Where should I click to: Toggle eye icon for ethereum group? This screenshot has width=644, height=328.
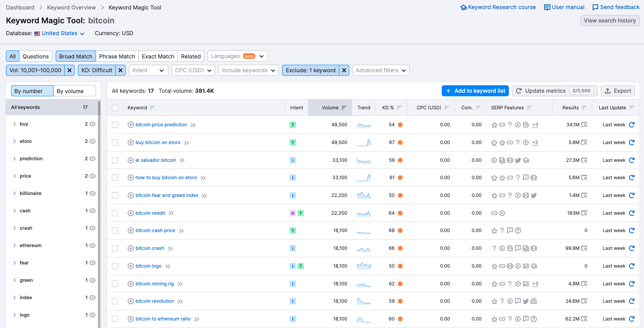click(92, 246)
